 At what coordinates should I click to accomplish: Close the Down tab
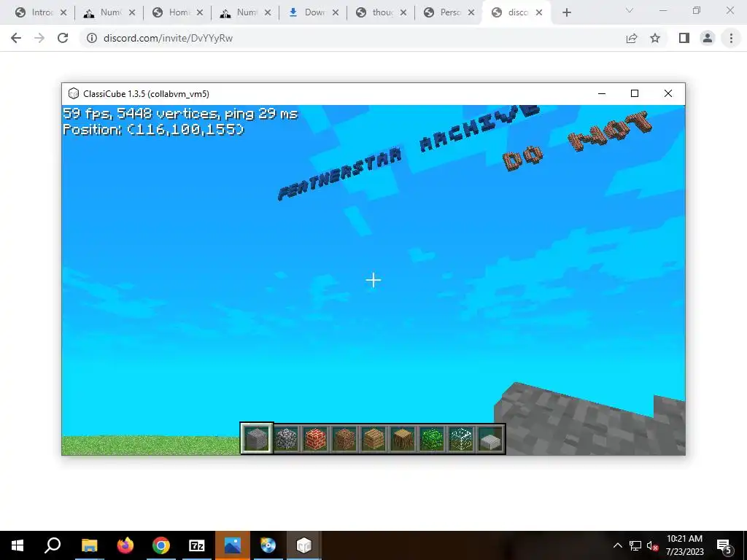click(336, 13)
